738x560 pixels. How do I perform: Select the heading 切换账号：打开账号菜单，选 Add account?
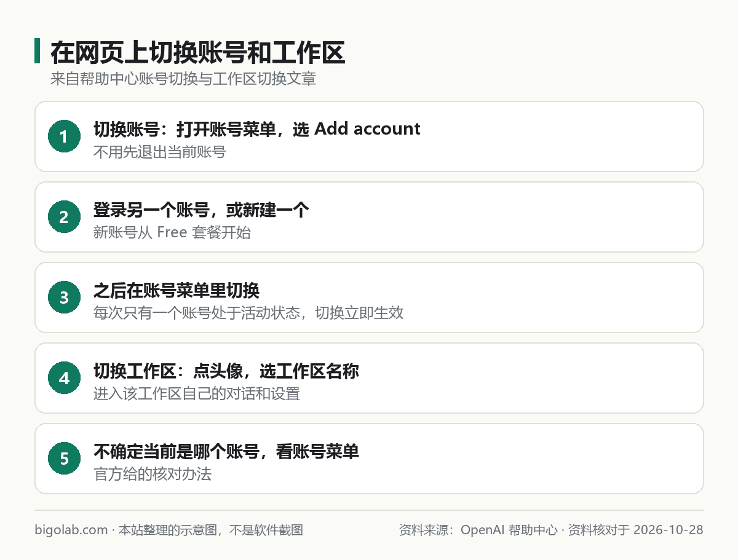257,128
